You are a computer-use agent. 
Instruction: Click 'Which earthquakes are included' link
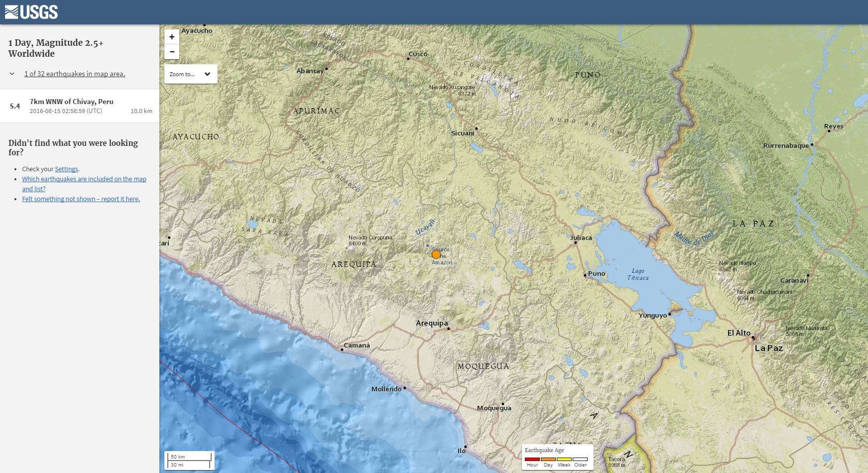point(84,179)
